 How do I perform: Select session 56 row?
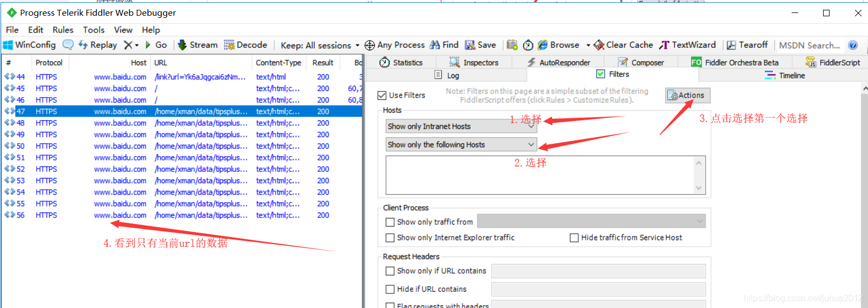coord(182,215)
